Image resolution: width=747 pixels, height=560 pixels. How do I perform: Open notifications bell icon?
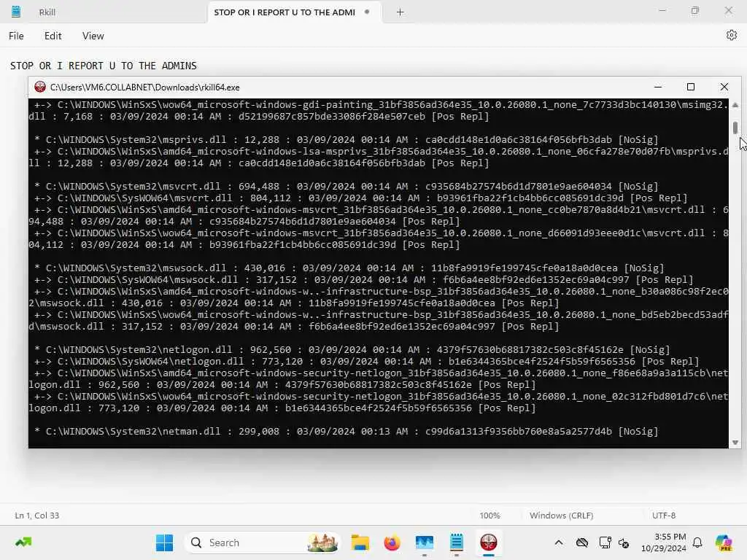point(697,542)
